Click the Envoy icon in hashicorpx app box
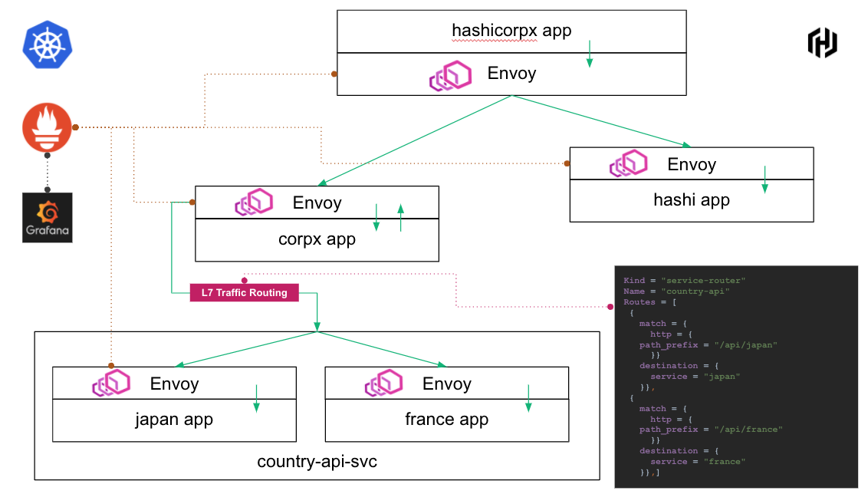The height and width of the screenshot is (494, 868). (x=449, y=74)
